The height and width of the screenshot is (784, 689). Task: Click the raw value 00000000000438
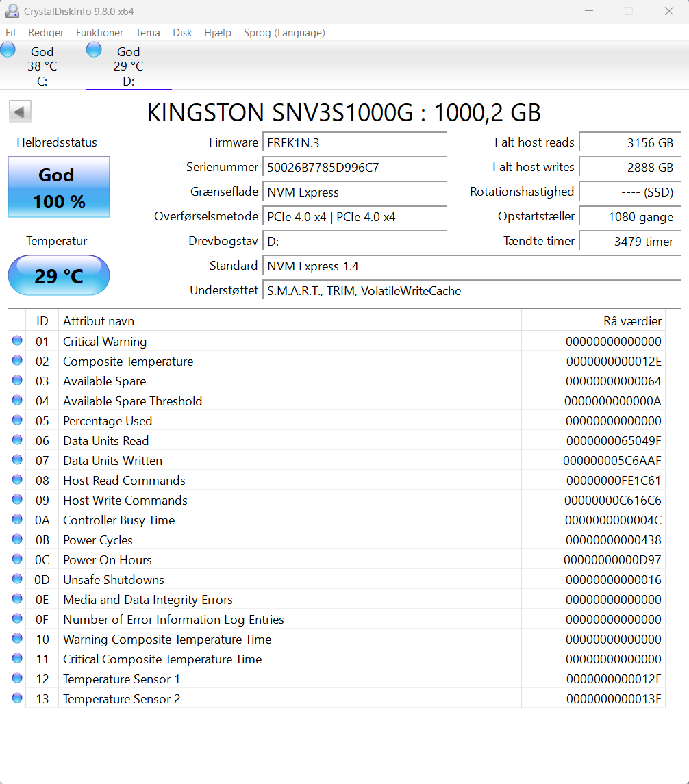(x=614, y=540)
